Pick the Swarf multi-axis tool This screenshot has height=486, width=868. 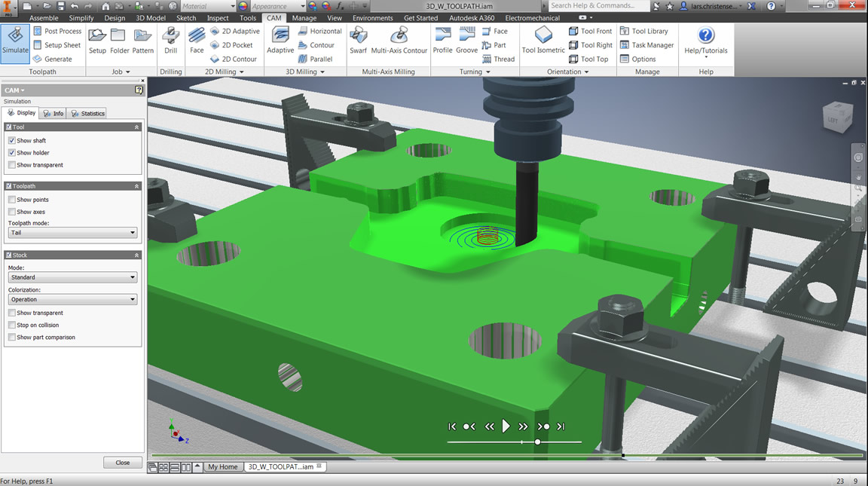(x=358, y=41)
